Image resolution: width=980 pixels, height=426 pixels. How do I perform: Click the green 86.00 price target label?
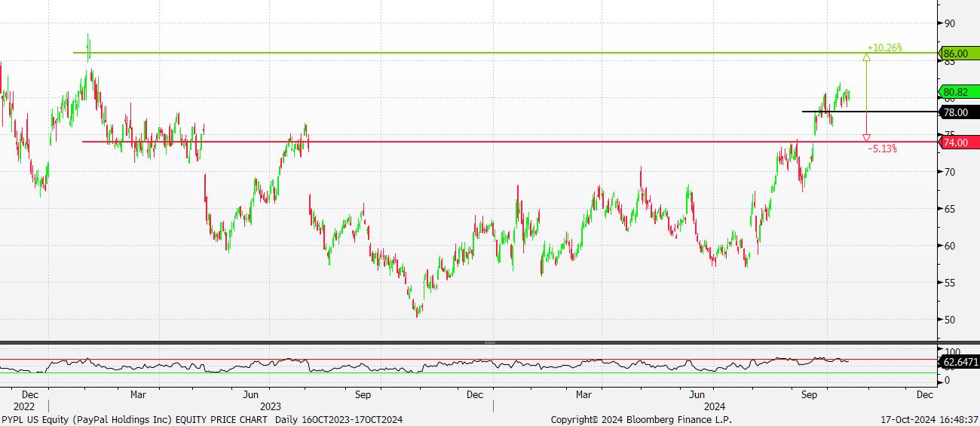(959, 54)
